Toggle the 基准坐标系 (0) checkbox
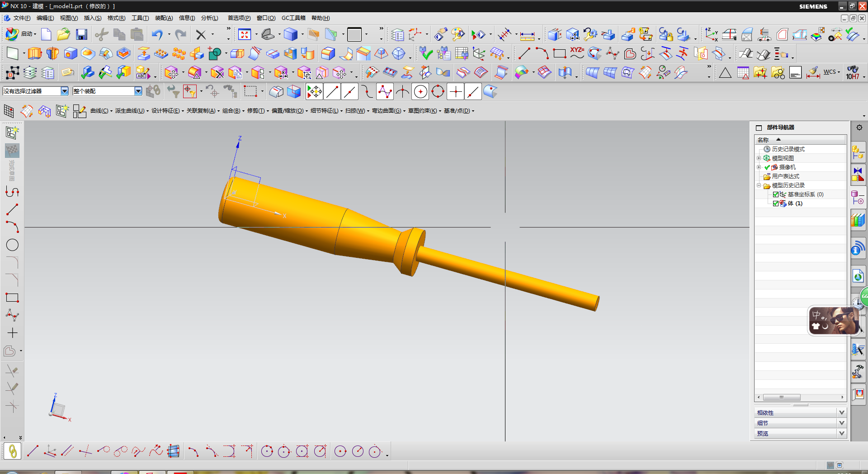Image resolution: width=868 pixels, height=474 pixels. point(776,194)
